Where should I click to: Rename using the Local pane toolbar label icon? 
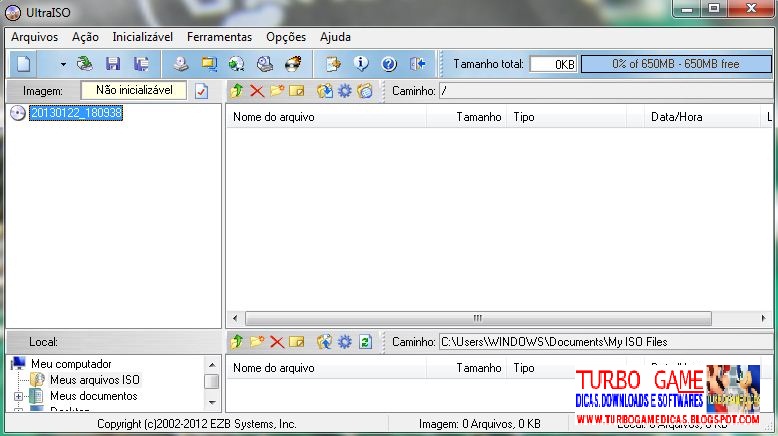(297, 342)
